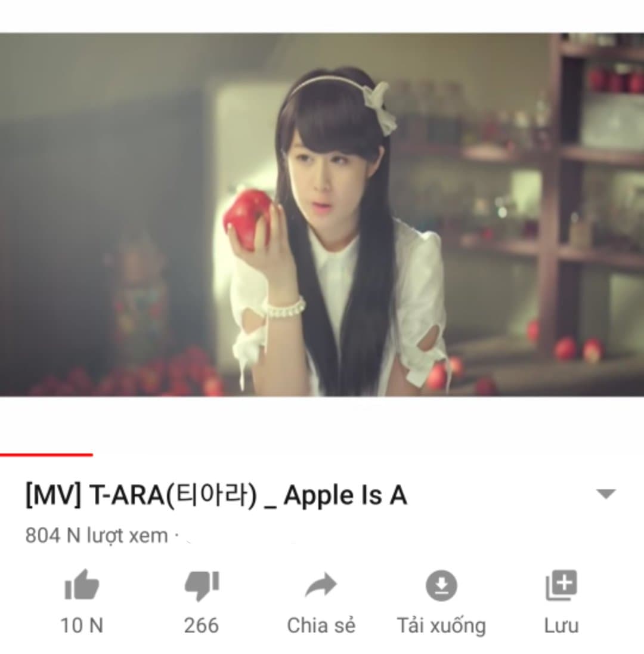This screenshot has width=644, height=654.
Task: Select the 'Chia sẻ' label
Action: tap(321, 625)
